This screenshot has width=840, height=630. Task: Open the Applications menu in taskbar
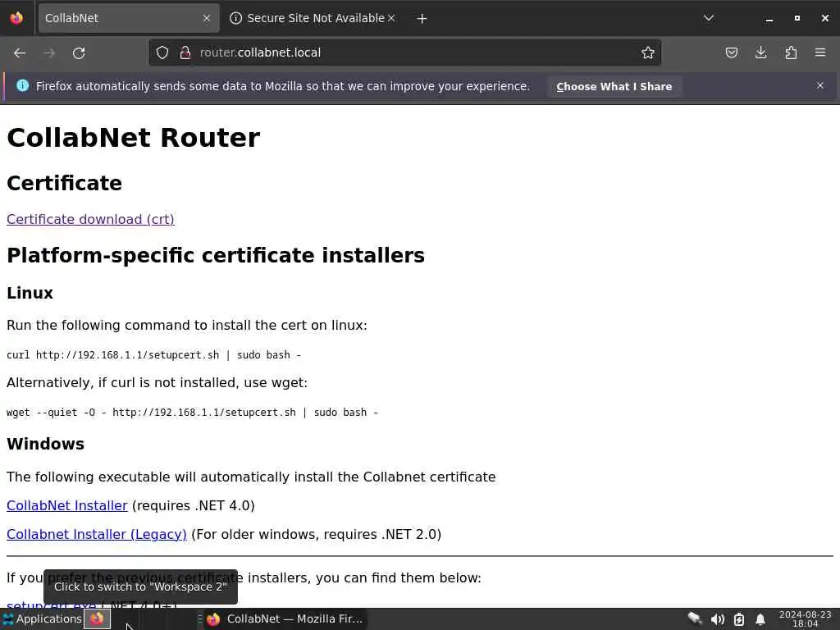(42, 619)
